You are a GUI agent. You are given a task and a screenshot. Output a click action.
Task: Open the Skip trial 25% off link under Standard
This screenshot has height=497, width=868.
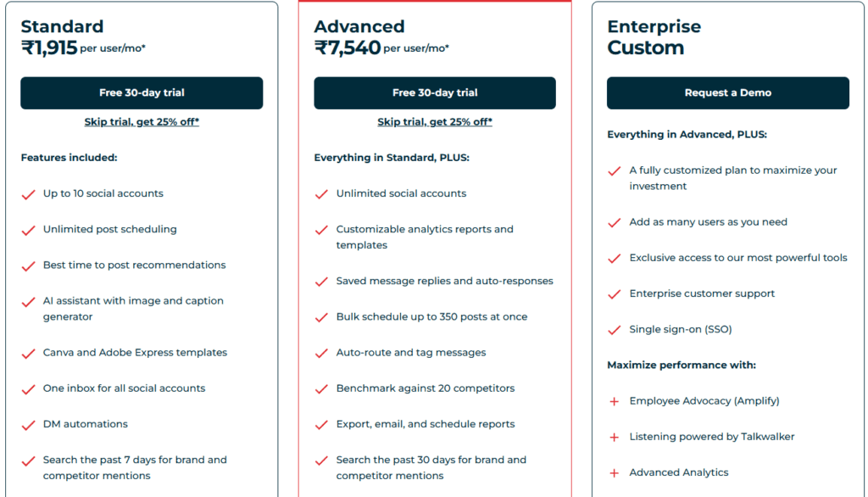click(x=142, y=121)
